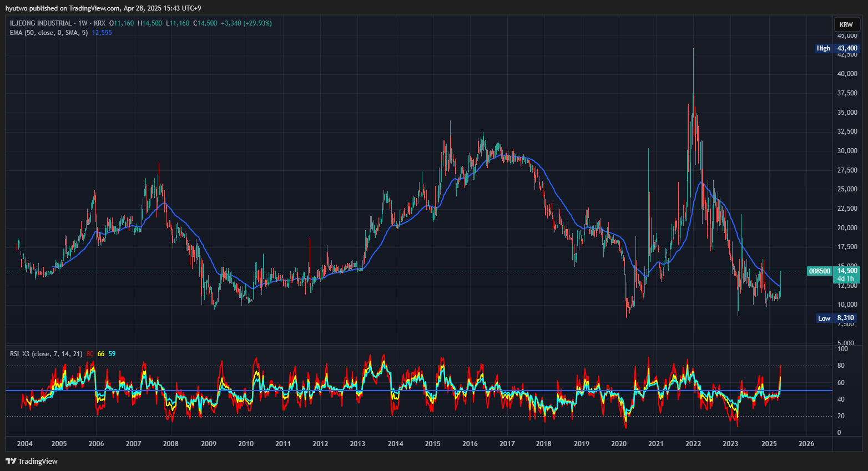The image size is (868, 471).
Task: Click the 2004 label on time axis
Action: coord(25,444)
